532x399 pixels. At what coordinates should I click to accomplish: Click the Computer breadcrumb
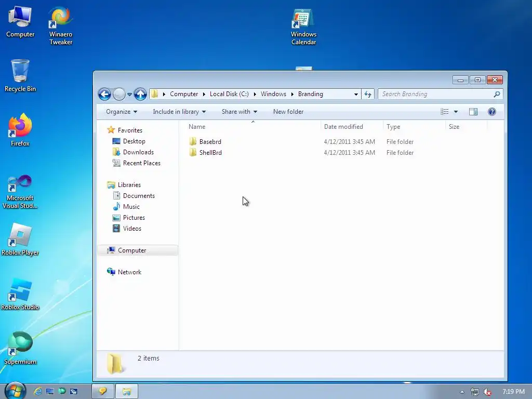(184, 94)
